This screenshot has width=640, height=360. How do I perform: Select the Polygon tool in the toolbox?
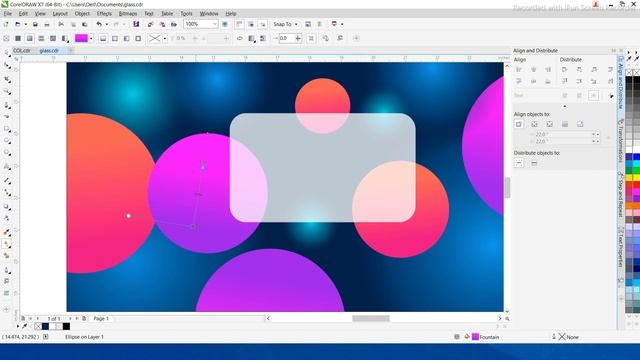click(x=7, y=153)
